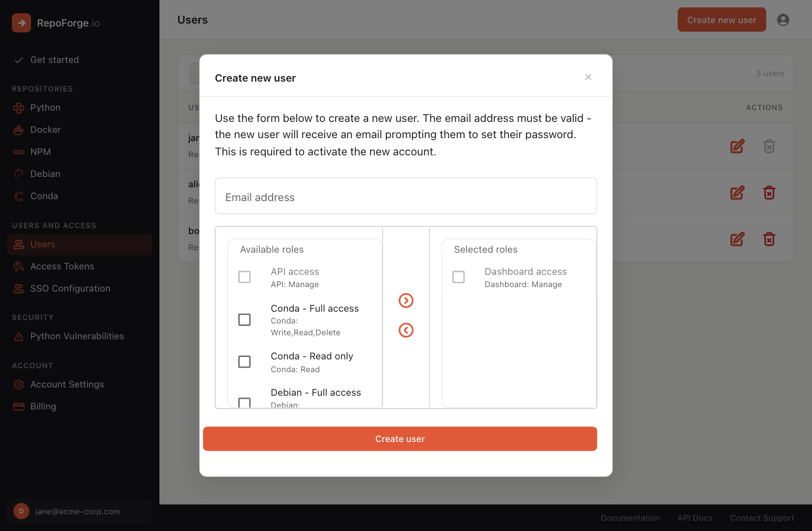Viewport: 812px width, 531px height.
Task: Move selected roles right with arrow
Action: coord(406,300)
